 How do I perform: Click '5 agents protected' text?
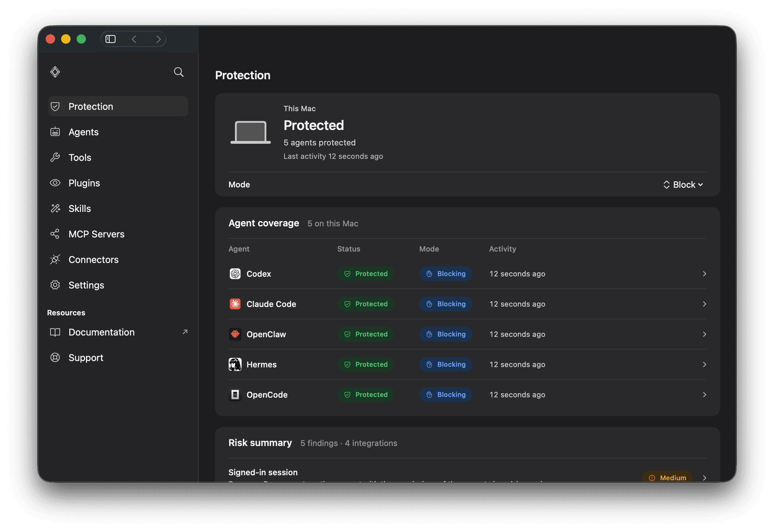[x=319, y=142]
